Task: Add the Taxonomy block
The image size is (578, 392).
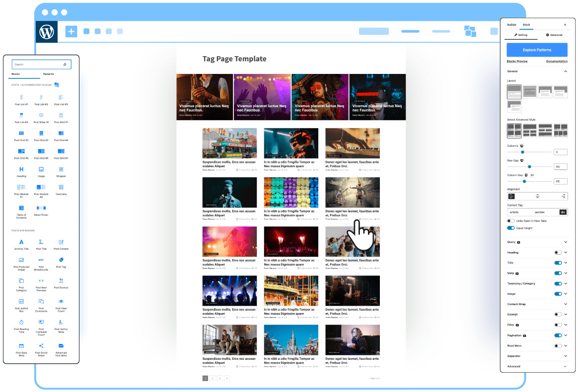Action: [x=61, y=190]
